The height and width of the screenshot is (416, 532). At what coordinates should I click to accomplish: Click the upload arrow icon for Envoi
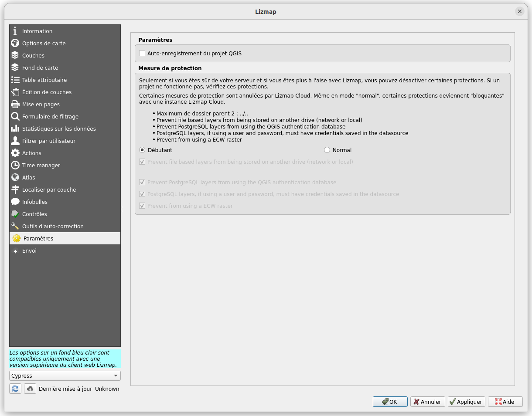click(x=15, y=251)
